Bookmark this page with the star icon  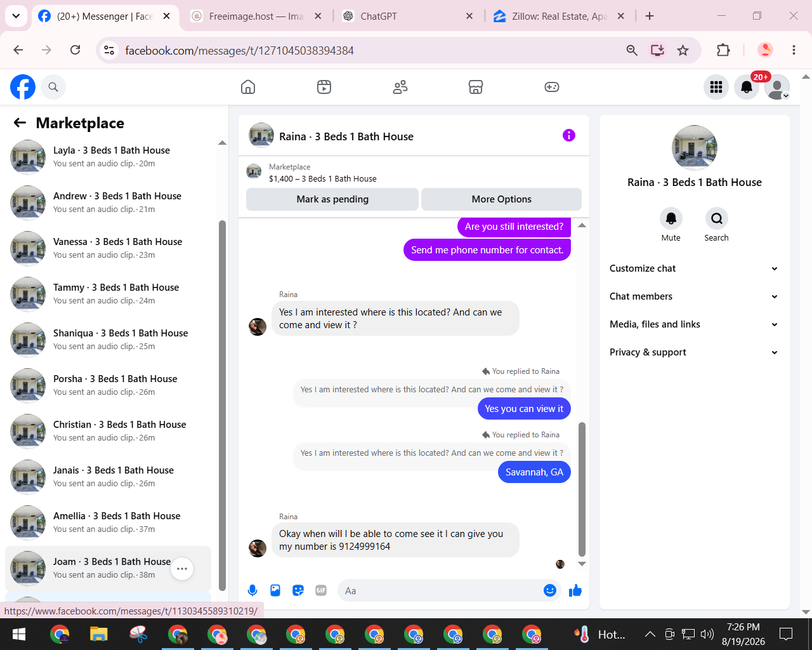(x=683, y=50)
